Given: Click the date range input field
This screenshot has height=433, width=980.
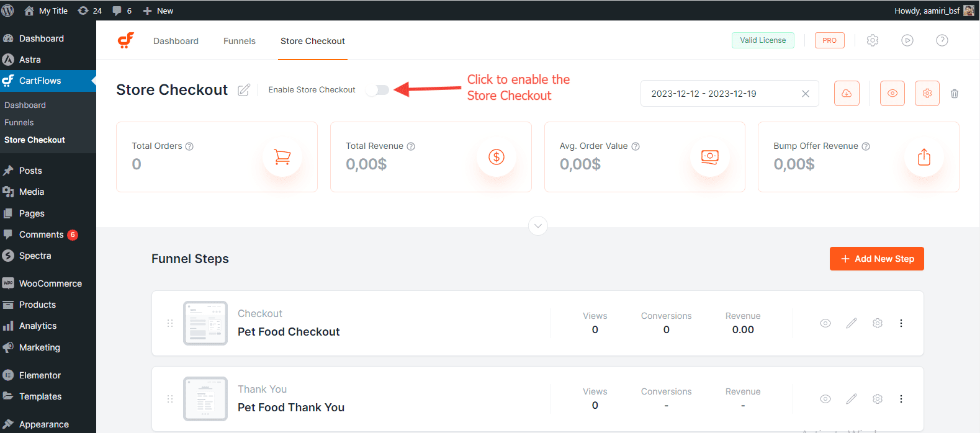Looking at the screenshot, I should click(720, 94).
